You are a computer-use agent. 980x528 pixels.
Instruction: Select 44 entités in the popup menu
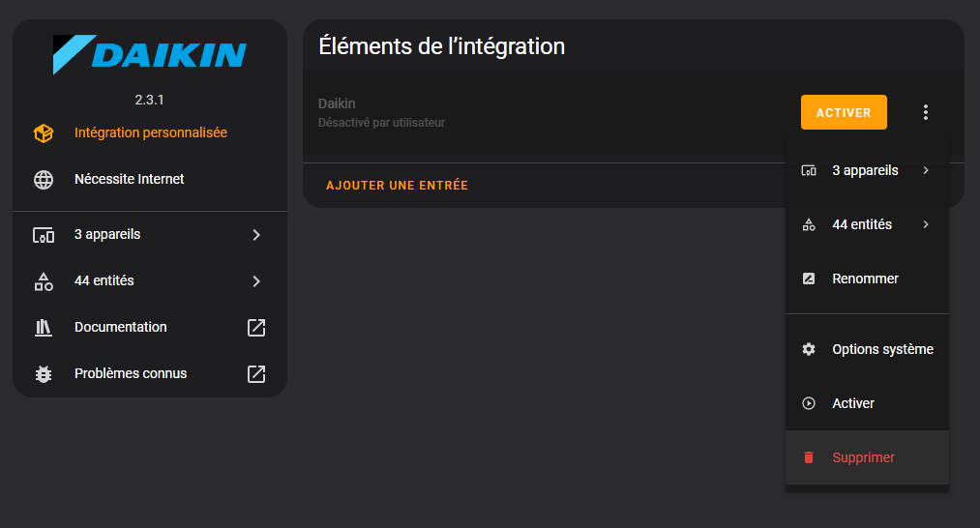[867, 225]
